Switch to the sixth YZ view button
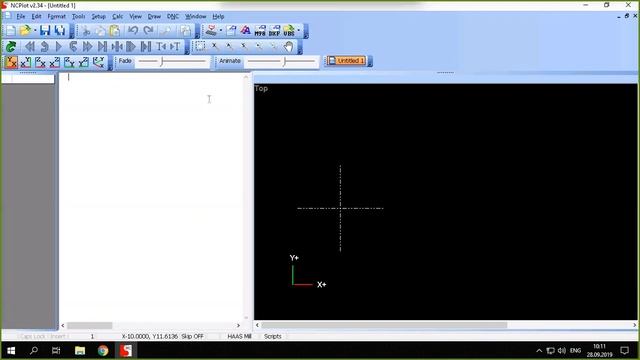This screenshot has height=360, width=640. click(x=83, y=62)
